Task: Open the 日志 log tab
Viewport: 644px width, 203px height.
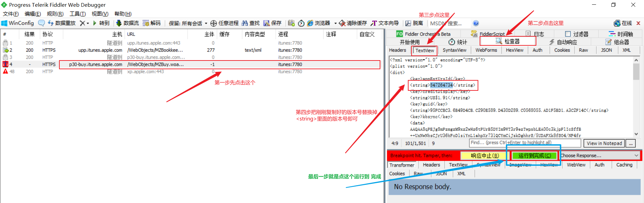Action: [x=535, y=34]
